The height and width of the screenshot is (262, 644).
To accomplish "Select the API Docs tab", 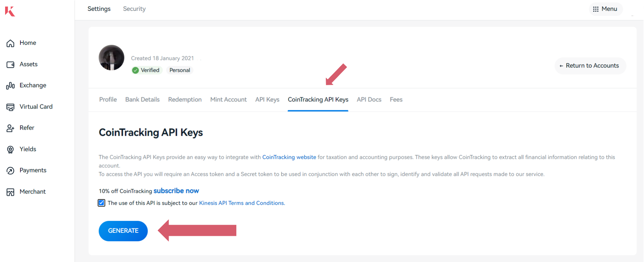I will pos(369,99).
